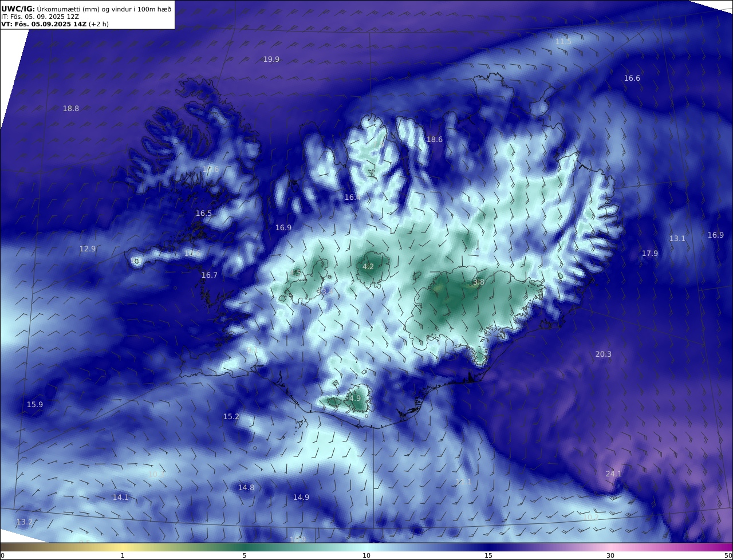
Task: Select the 24.1 value on the map
Action: click(x=614, y=474)
